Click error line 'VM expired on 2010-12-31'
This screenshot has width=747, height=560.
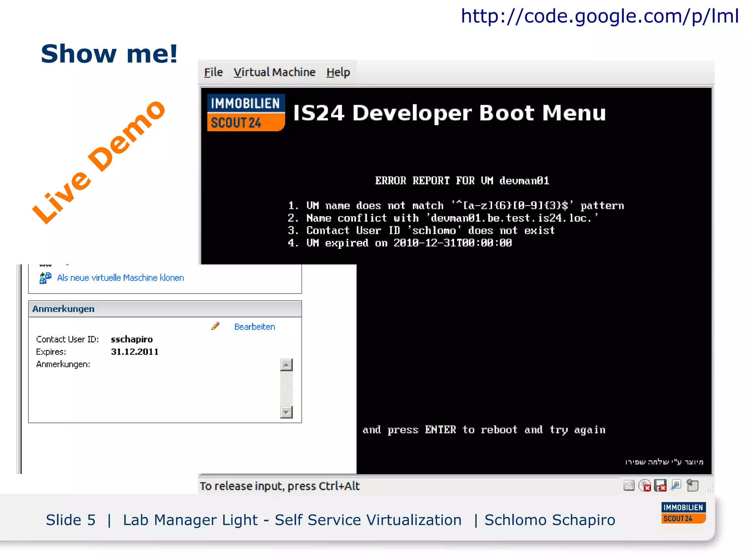[x=399, y=243]
